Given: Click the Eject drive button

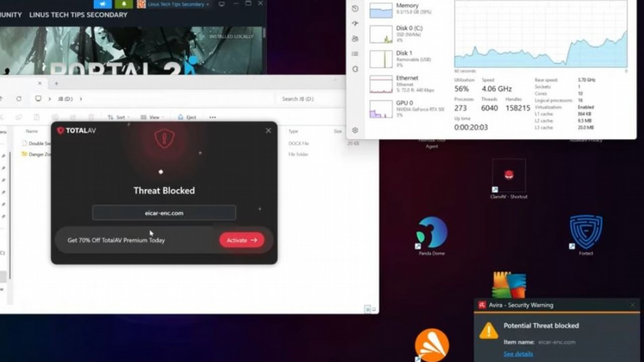Looking at the screenshot, I should point(187,117).
